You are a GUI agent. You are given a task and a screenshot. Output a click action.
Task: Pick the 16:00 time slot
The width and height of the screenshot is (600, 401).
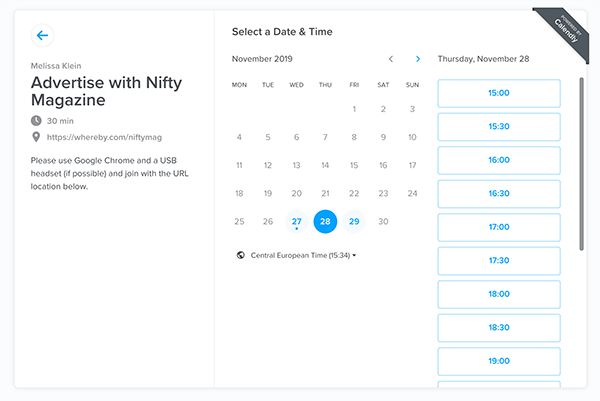pos(498,160)
